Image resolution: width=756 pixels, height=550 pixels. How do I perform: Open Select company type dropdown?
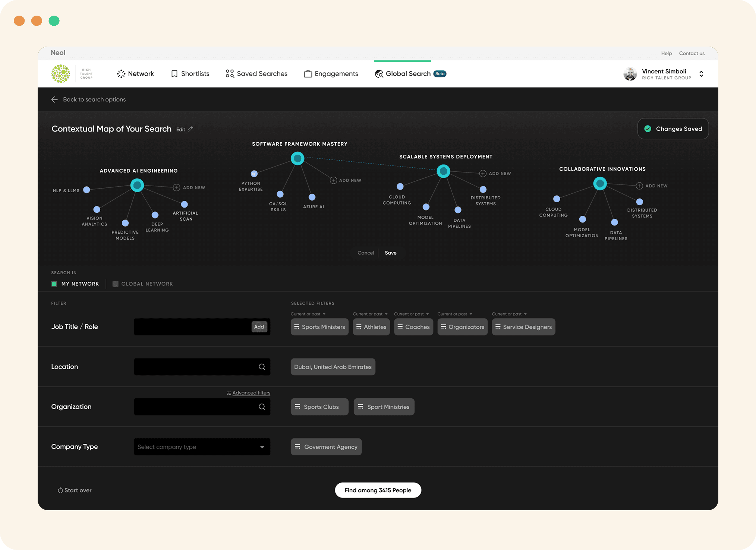202,447
